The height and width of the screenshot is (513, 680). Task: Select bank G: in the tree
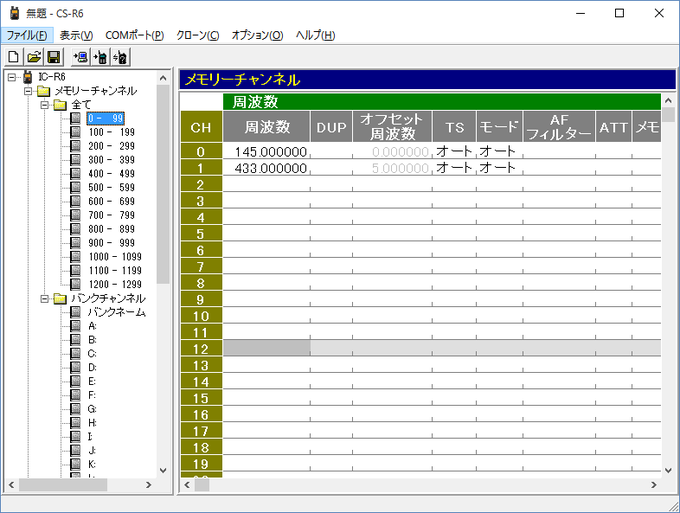92,409
